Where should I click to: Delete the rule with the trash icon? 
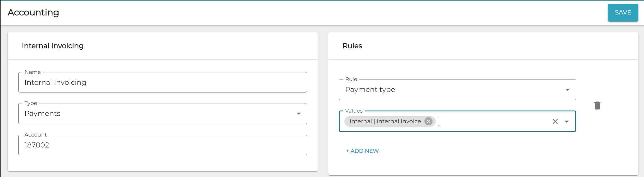click(x=597, y=105)
